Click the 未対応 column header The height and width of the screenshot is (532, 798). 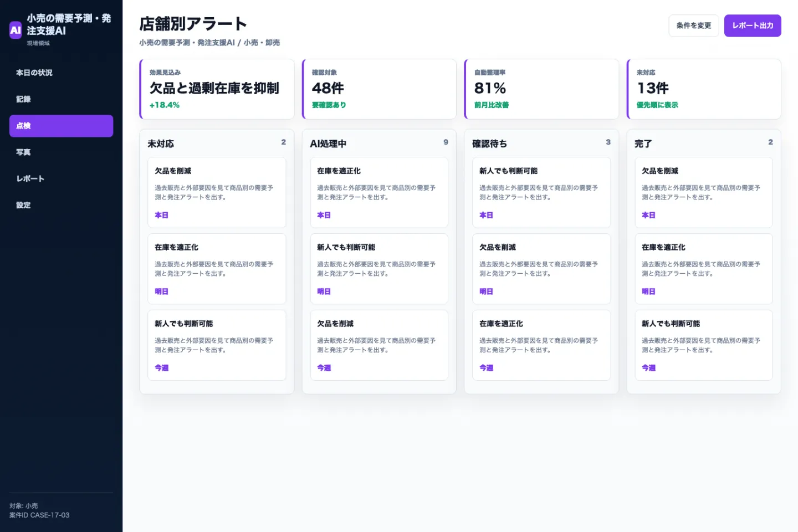pos(161,144)
